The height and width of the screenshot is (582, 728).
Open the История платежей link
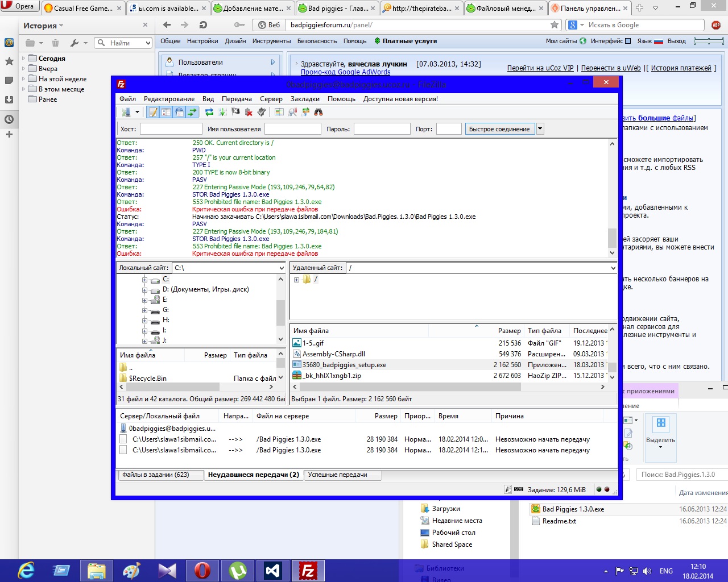pos(681,68)
